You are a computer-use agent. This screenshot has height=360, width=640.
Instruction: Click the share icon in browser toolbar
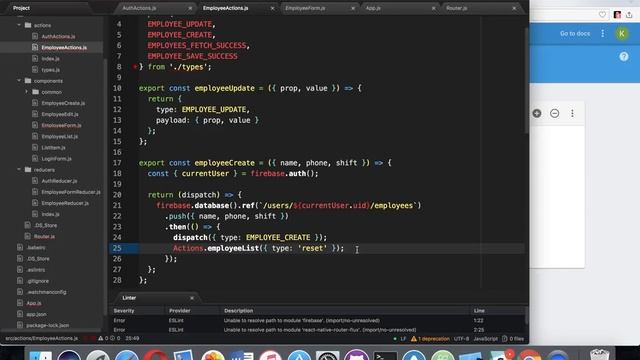pos(629,15)
